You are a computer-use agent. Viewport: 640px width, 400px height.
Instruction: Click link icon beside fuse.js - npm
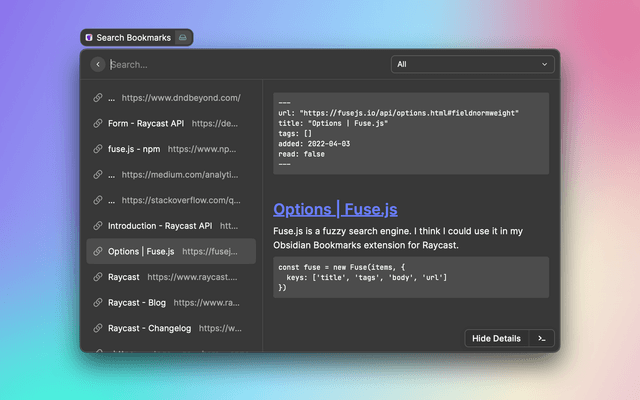[97, 149]
